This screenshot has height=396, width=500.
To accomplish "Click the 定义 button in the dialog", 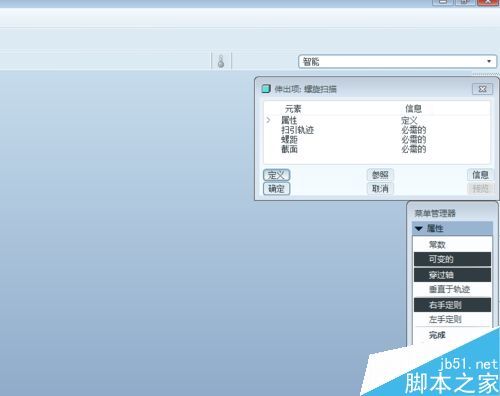I will (x=276, y=175).
